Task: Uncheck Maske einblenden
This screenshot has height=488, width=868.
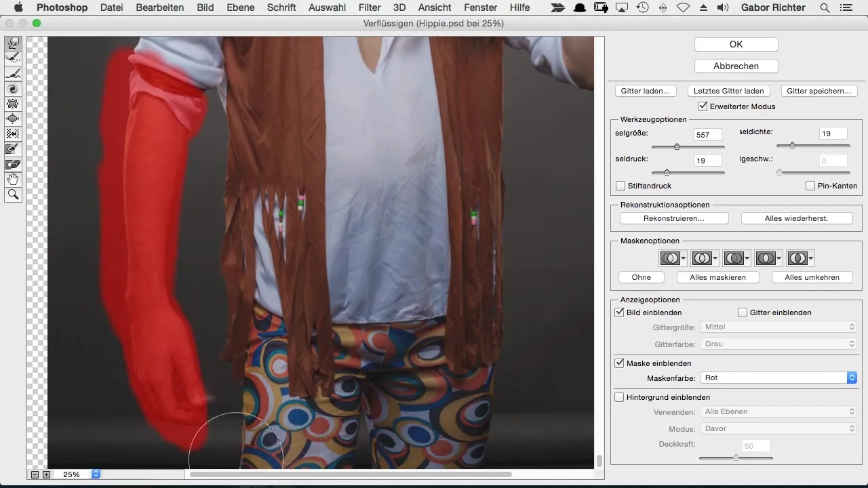Action: click(x=619, y=363)
